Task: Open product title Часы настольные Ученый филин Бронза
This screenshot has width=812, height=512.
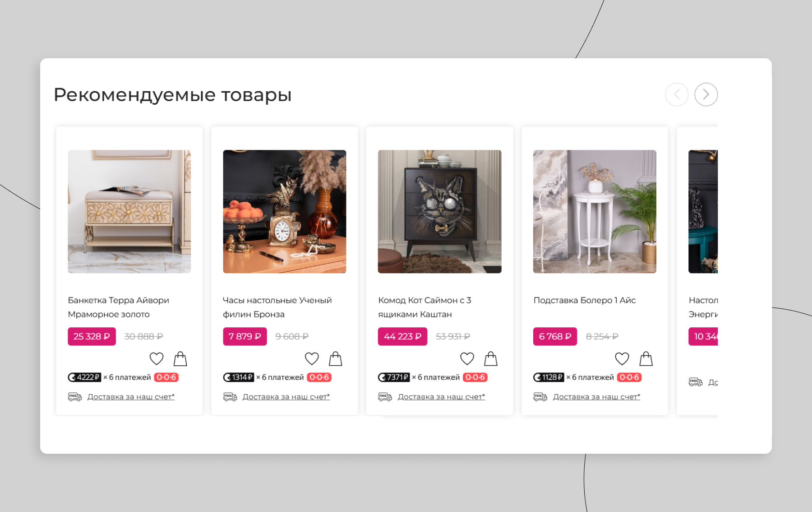Action: (277, 307)
